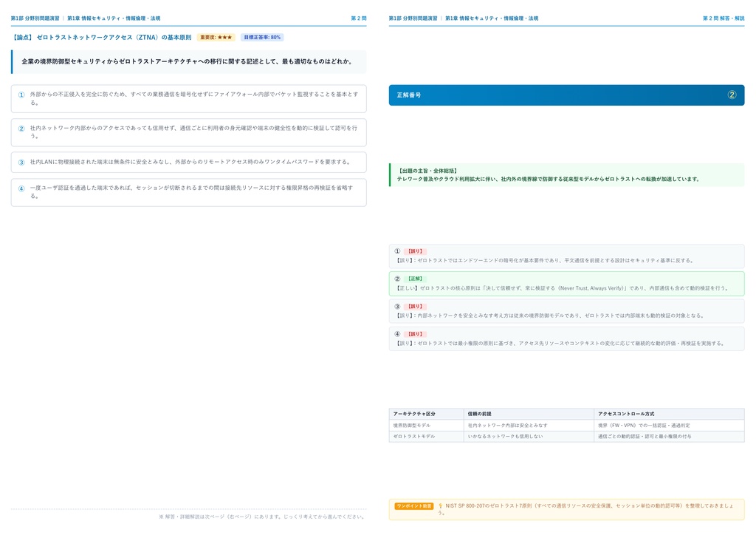Screen dimensions: 756x535
Task: Click the ワンポイント助言 label
Action: coord(413,505)
